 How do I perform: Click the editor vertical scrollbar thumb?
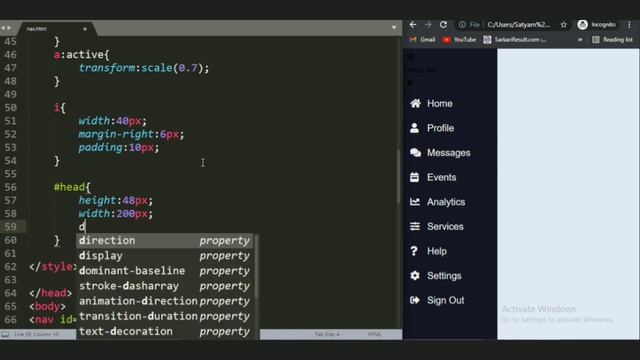398,176
